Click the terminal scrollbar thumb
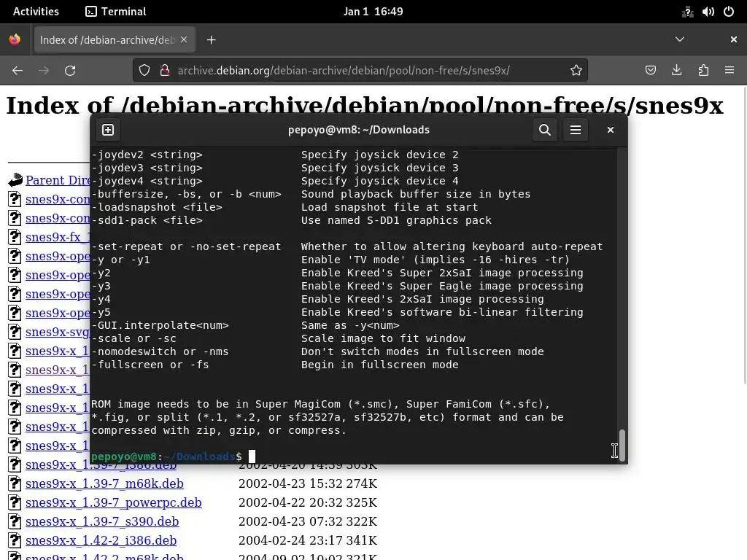The width and height of the screenshot is (747, 560). [622, 446]
